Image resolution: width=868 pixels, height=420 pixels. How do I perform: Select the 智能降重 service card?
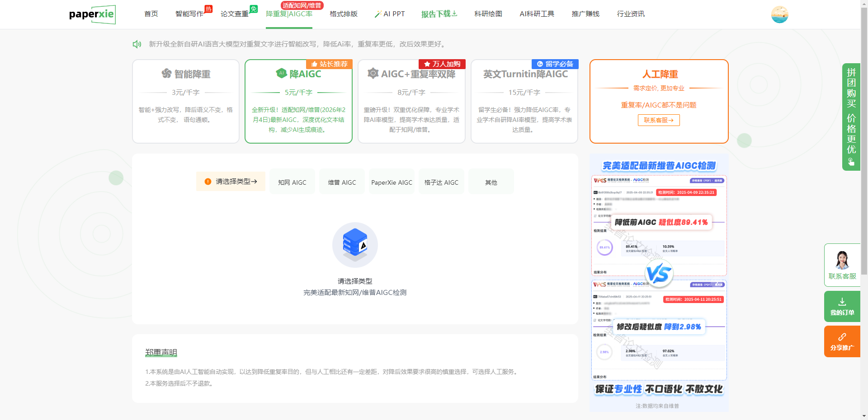pos(186,101)
